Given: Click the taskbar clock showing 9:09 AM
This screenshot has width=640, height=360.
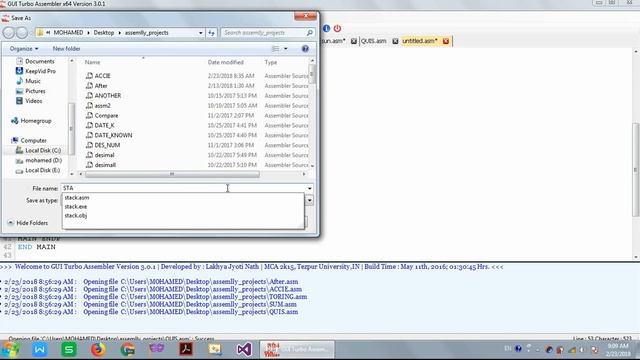Looking at the screenshot, I should pyautogui.click(x=617, y=350).
